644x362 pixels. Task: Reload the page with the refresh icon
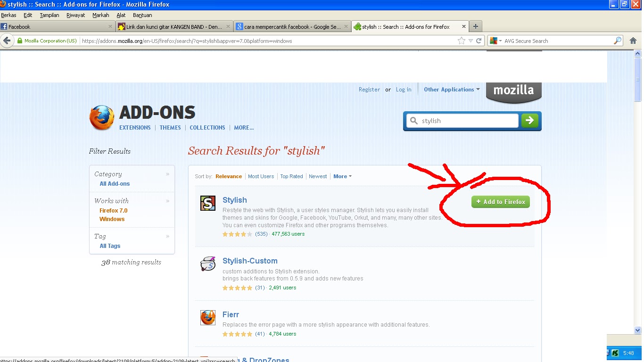click(479, 41)
